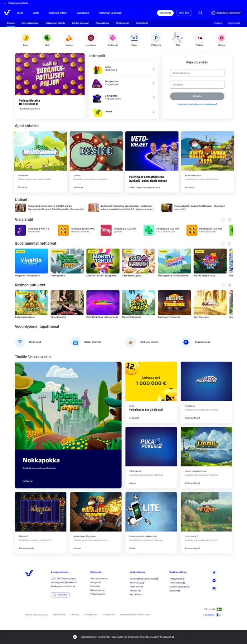The width and height of the screenshot is (247, 644).
Task: Select the Toto category icon
Action: click(x=178, y=38)
